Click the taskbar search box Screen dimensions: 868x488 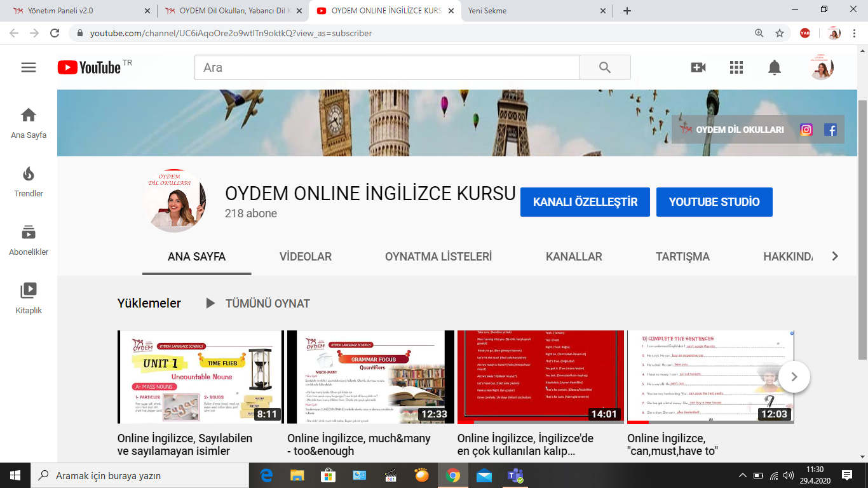click(140, 475)
